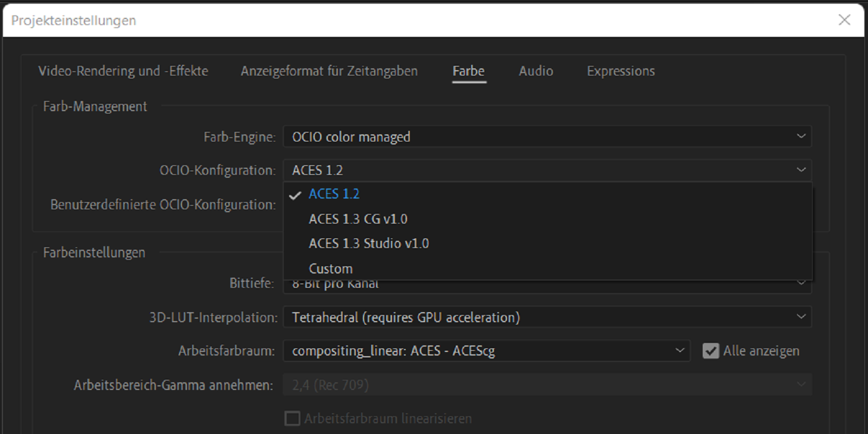The height and width of the screenshot is (434, 868).
Task: Choose Custom OCIO configuration option
Action: click(x=330, y=269)
